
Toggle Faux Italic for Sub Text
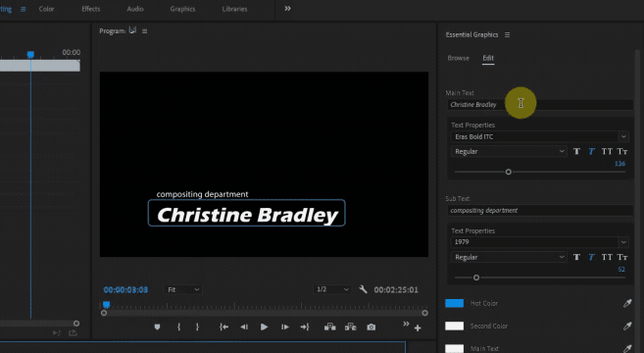click(x=592, y=257)
